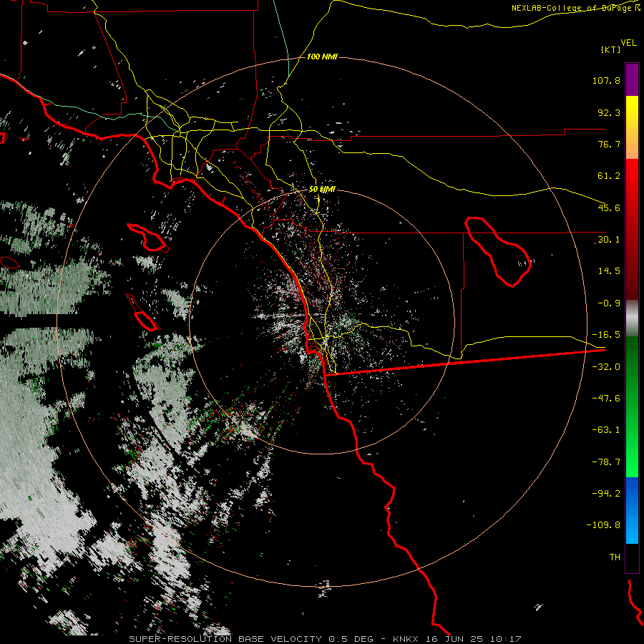644x644 pixels.
Task: Click the 76.7 velocity scale value
Action: coord(609,144)
